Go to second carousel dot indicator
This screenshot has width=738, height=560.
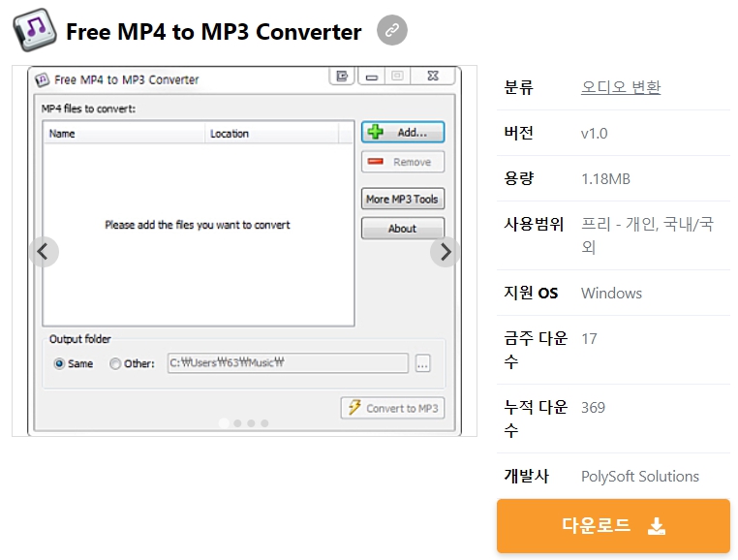click(x=237, y=423)
